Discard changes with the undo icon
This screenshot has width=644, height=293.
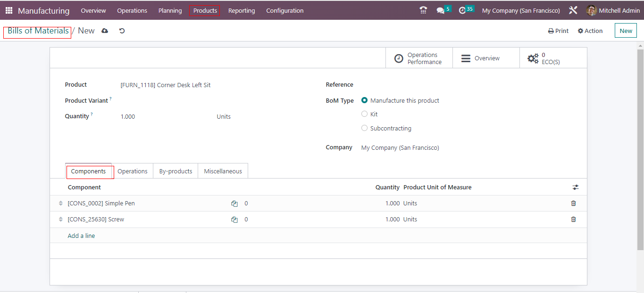[x=122, y=31]
